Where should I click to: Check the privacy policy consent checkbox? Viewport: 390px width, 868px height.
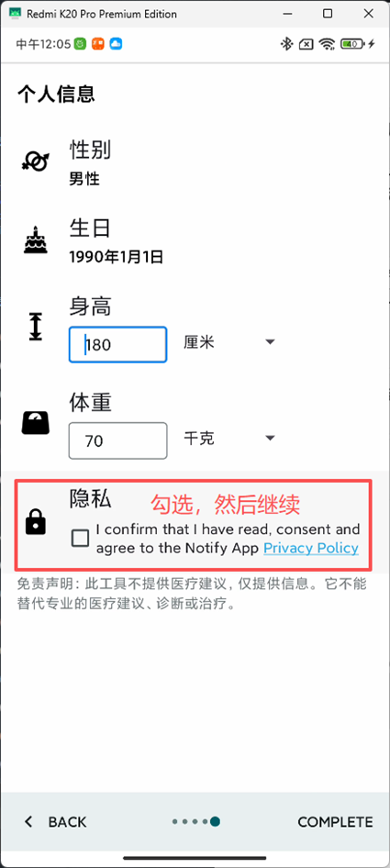[81, 538]
